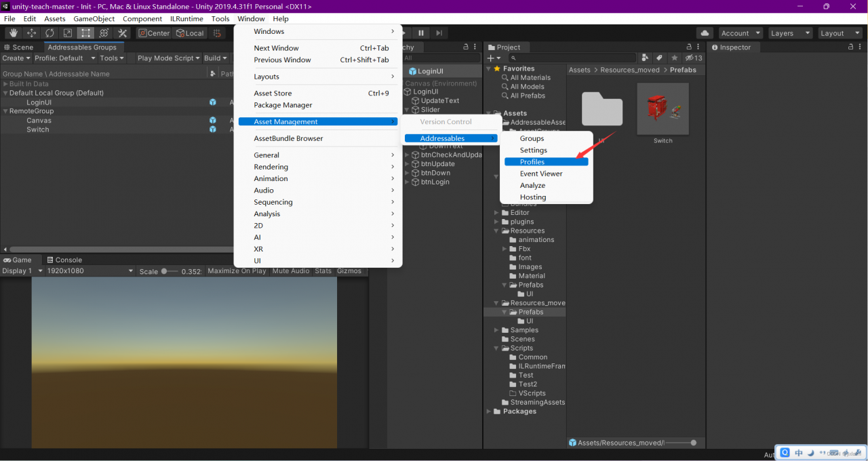The image size is (868, 461).
Task: Open the ILRuntime menu
Action: (x=186, y=19)
